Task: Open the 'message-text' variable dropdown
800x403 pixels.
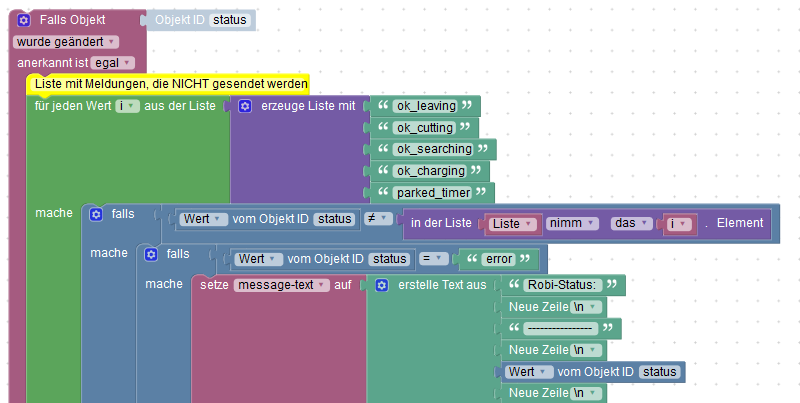Action: tap(282, 285)
